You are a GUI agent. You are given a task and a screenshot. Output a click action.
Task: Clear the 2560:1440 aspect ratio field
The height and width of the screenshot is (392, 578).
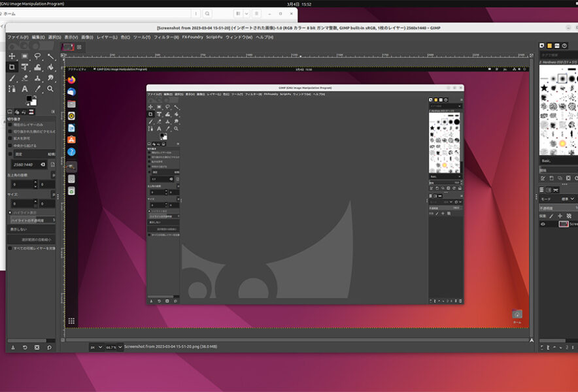(43, 165)
